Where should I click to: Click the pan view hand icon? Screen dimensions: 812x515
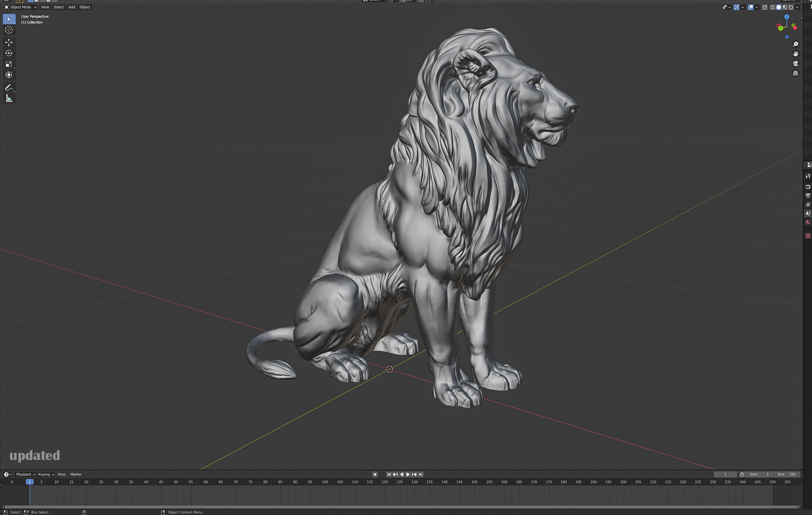point(795,54)
